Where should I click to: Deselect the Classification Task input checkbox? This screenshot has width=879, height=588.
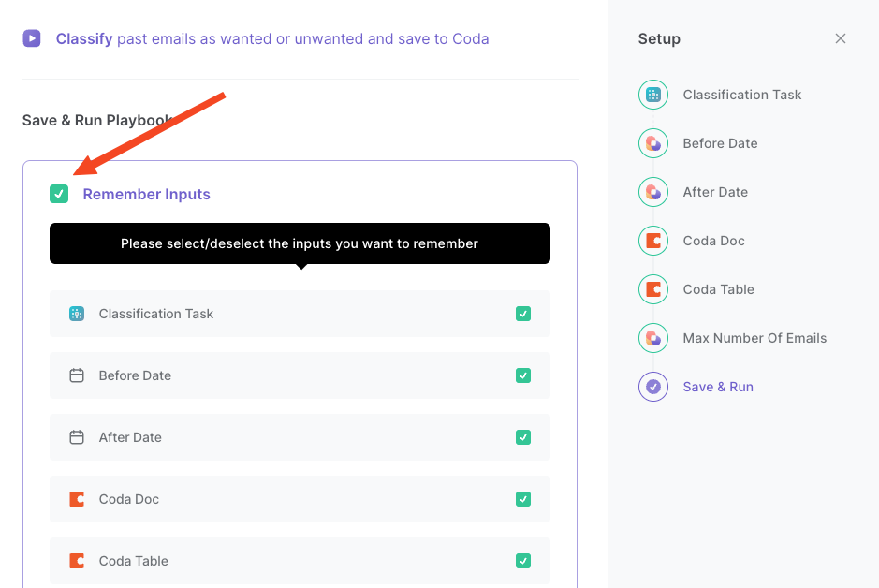pyautogui.click(x=523, y=314)
